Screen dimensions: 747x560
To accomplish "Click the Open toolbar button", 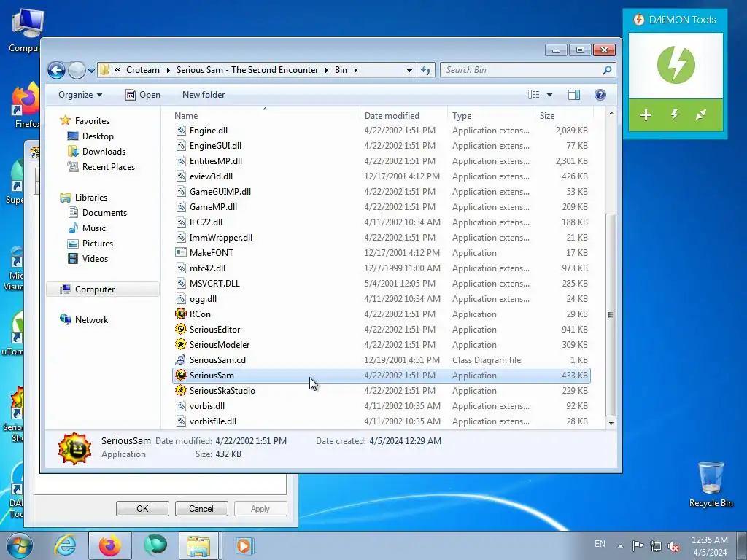I will pos(143,95).
